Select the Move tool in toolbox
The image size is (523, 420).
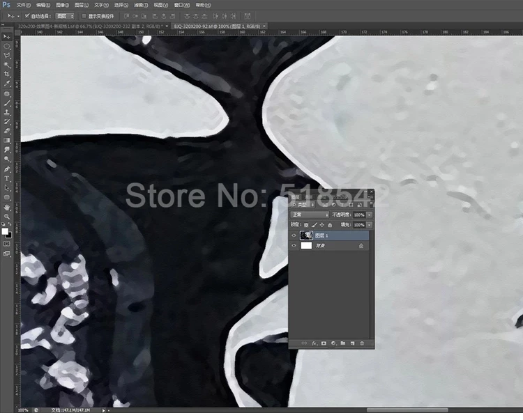pyautogui.click(x=7, y=37)
